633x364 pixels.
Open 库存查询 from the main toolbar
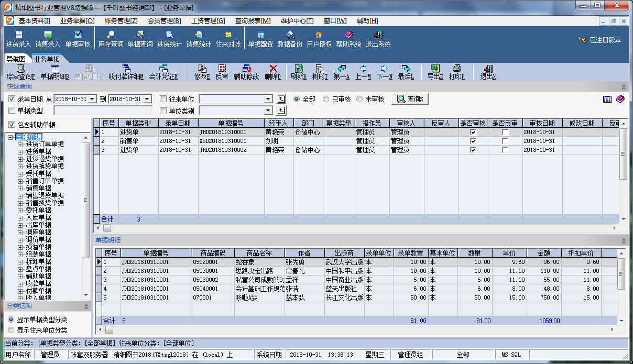pos(111,39)
